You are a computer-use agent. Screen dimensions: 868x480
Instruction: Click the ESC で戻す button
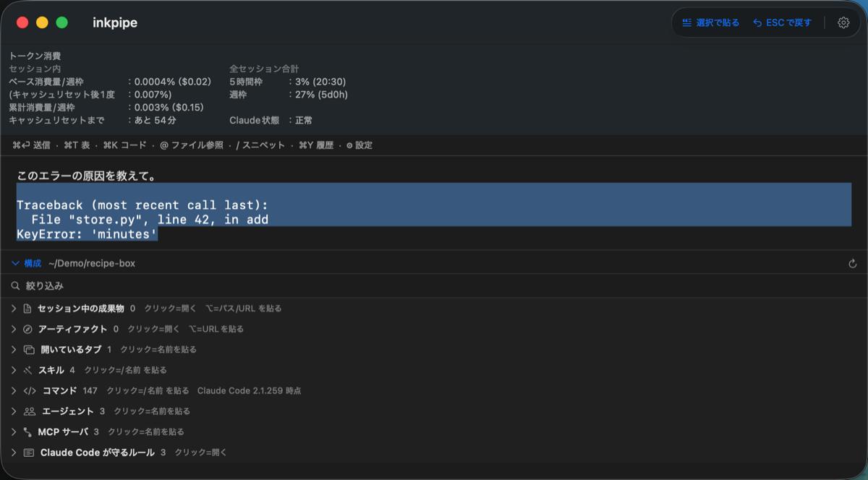783,23
